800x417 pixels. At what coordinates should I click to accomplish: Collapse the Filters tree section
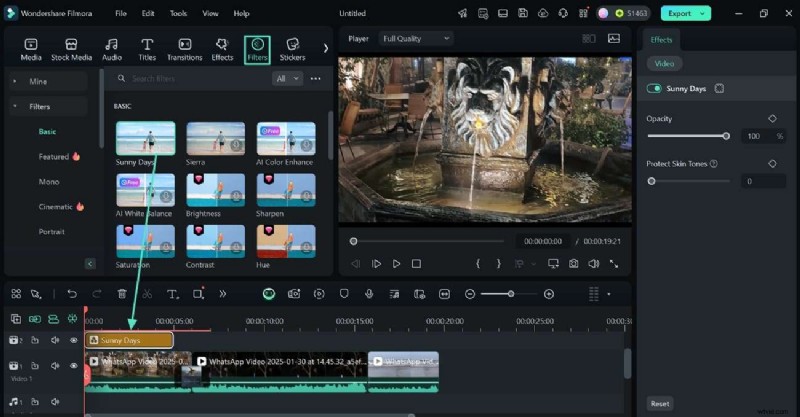point(15,106)
